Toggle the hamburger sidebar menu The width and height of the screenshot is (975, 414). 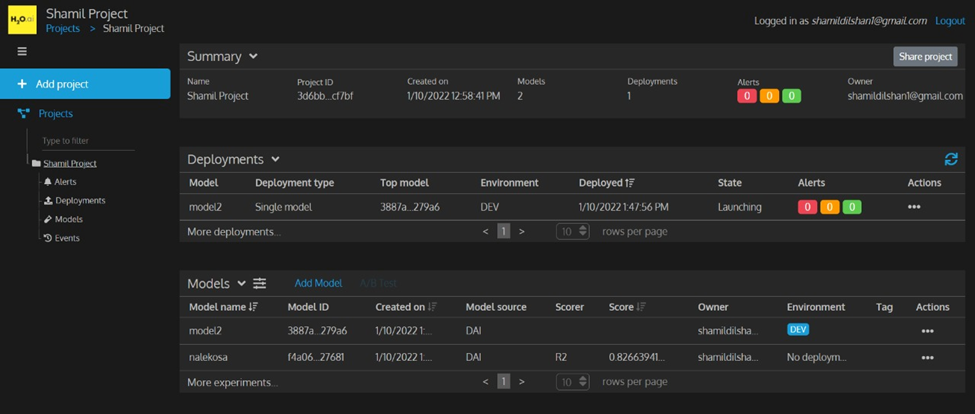point(22,52)
